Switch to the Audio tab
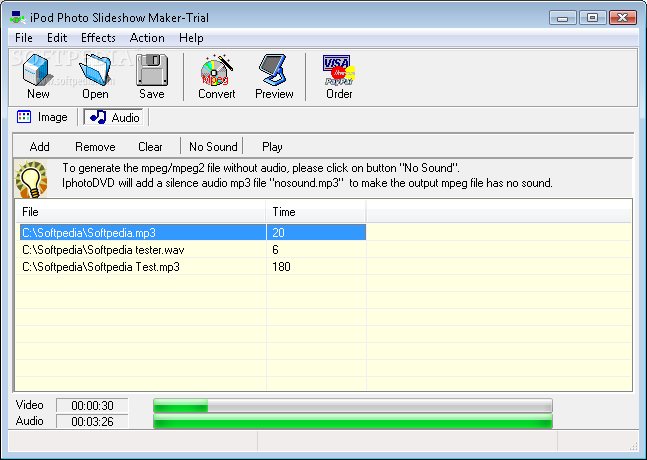 point(114,118)
